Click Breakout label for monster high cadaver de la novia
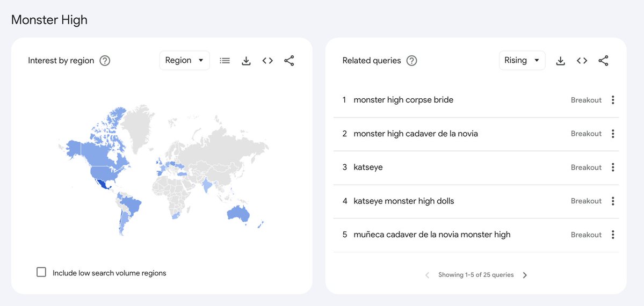This screenshot has height=306, width=644. (586, 134)
